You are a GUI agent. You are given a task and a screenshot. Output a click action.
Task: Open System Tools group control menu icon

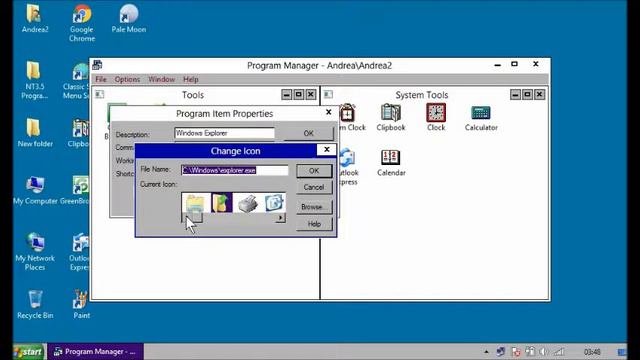point(329,94)
